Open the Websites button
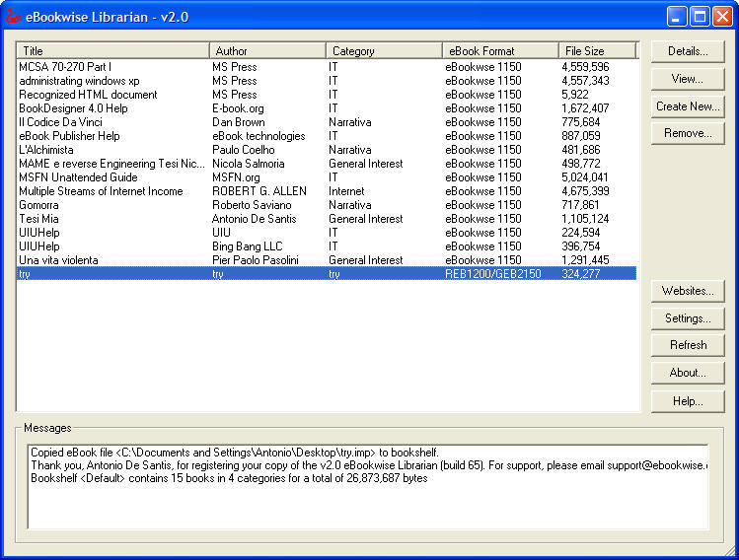The height and width of the screenshot is (560, 739). tap(688, 291)
